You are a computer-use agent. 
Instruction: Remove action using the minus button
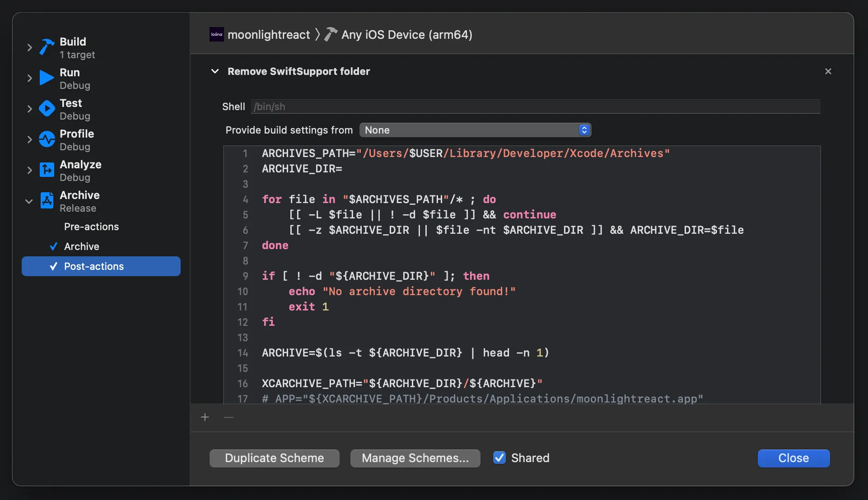click(x=229, y=417)
